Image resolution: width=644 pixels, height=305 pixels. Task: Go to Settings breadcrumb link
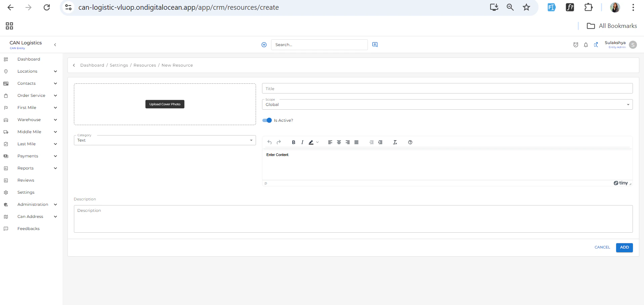[x=119, y=65]
